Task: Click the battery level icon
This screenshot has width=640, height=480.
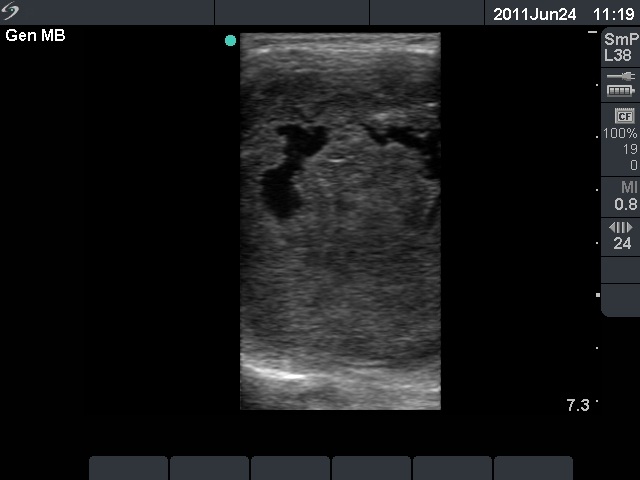Action: [x=620, y=91]
